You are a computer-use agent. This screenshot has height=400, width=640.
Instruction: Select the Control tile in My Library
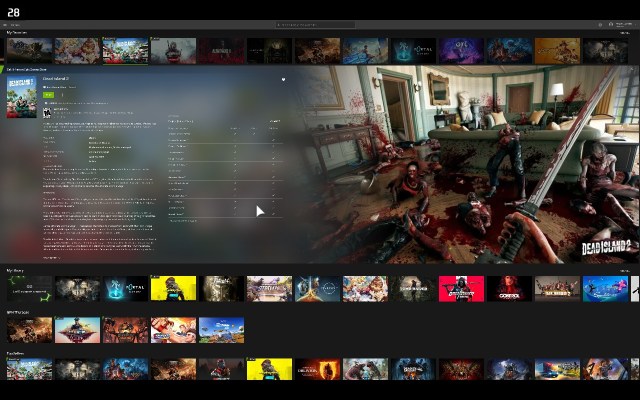509,289
